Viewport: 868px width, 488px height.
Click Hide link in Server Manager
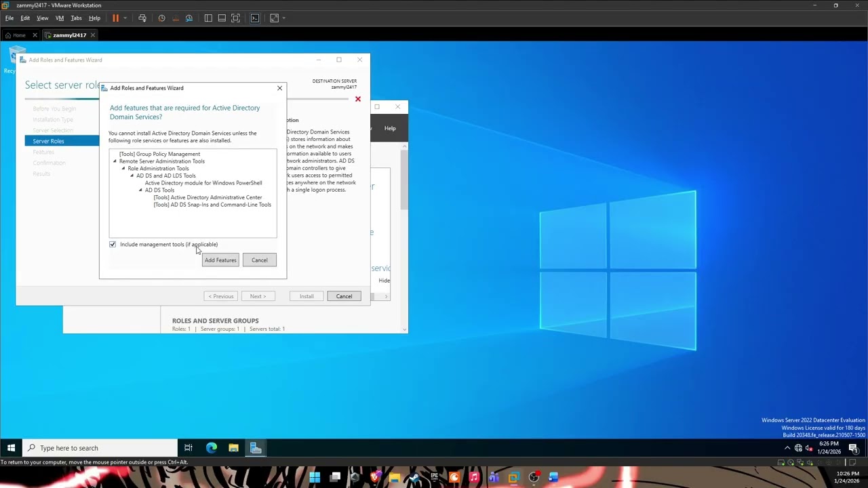click(x=384, y=281)
